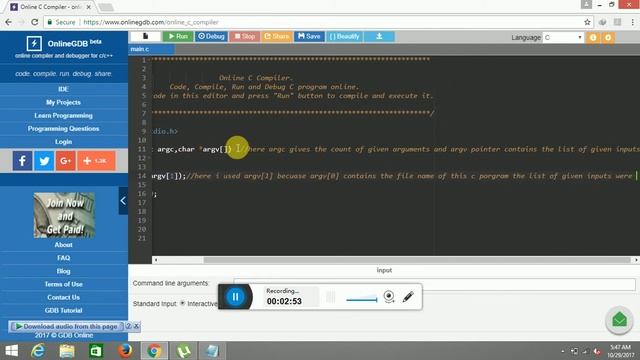Click the Login link
This screenshot has width=640, height=360.
point(63,142)
